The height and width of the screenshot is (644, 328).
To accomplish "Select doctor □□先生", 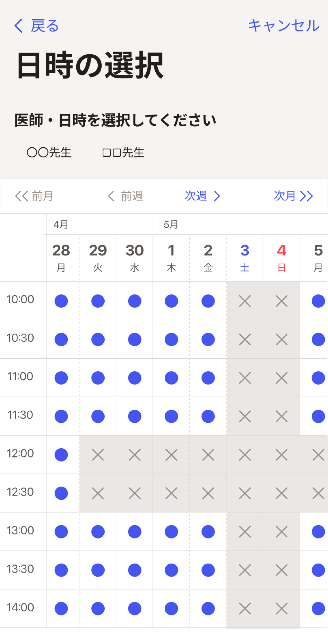I will pos(123,152).
